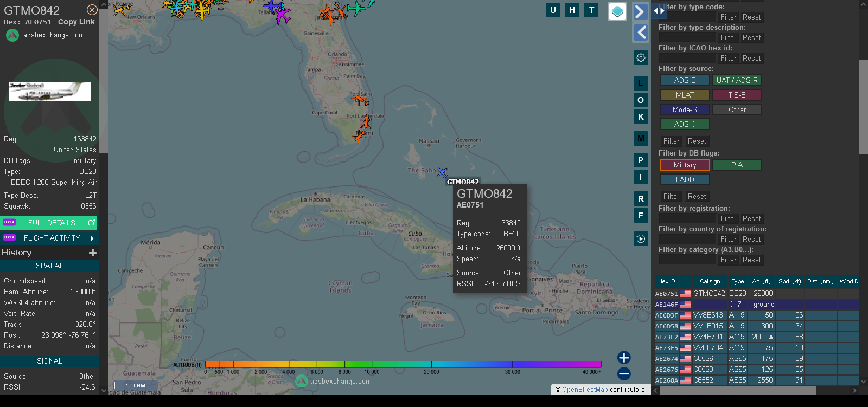Click the P map button
Screen dimensions: 868x407
(641, 160)
